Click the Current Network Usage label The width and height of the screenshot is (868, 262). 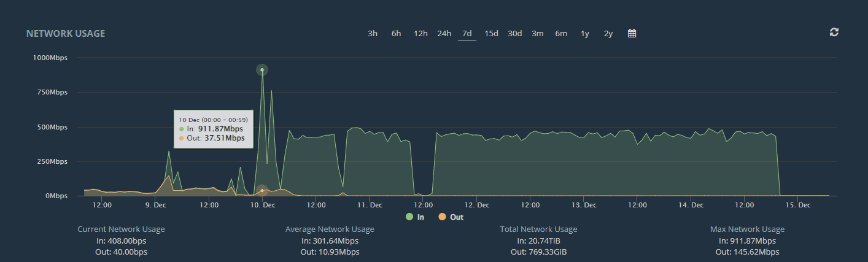pos(121,229)
